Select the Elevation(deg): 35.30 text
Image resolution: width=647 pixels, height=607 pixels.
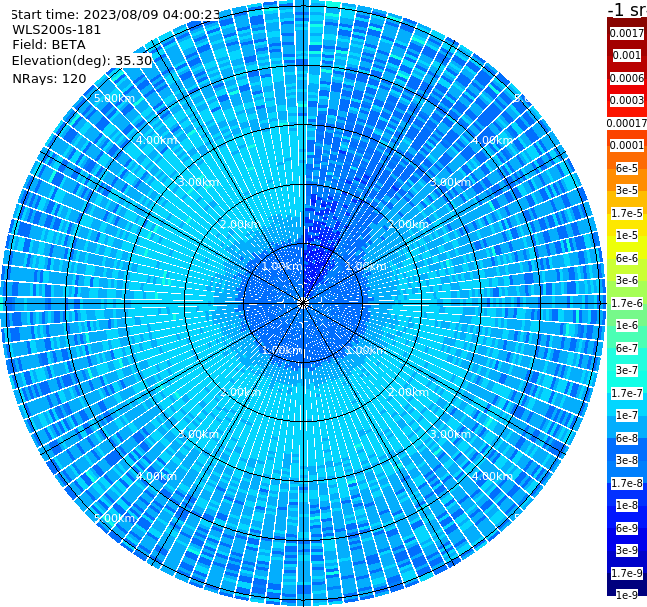click(x=82, y=61)
